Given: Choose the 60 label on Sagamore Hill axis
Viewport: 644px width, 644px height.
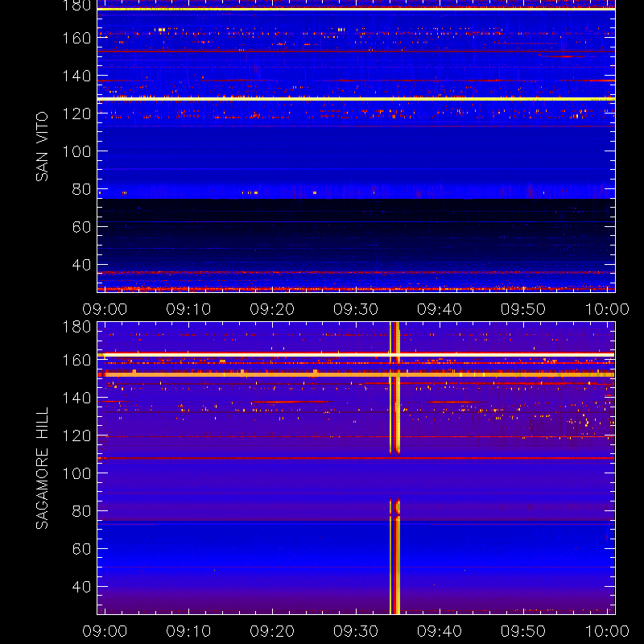Looking at the screenshot, I should pos(81,549).
